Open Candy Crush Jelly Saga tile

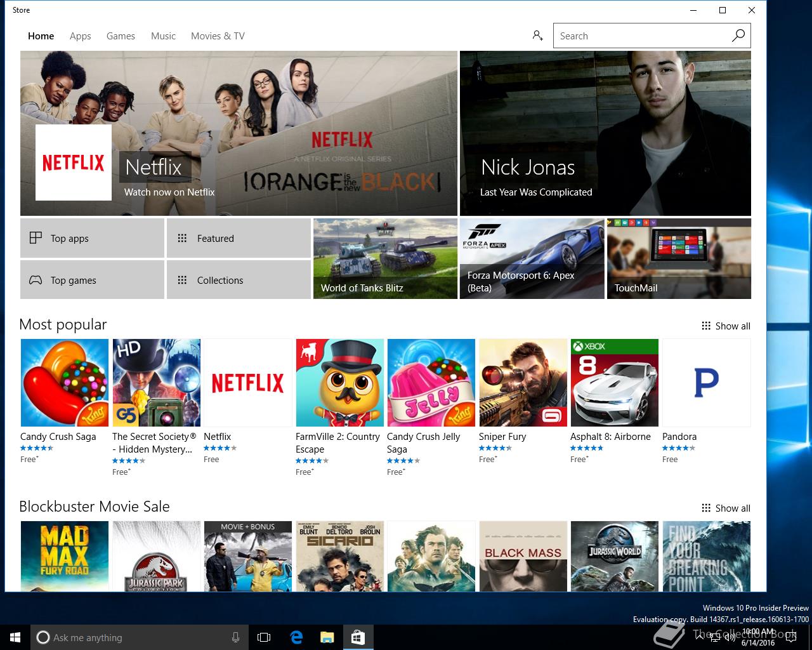pyautogui.click(x=431, y=383)
